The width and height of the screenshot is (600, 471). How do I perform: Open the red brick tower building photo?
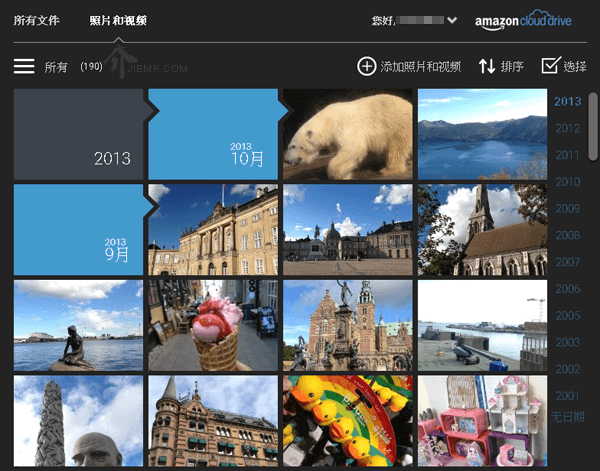213,421
